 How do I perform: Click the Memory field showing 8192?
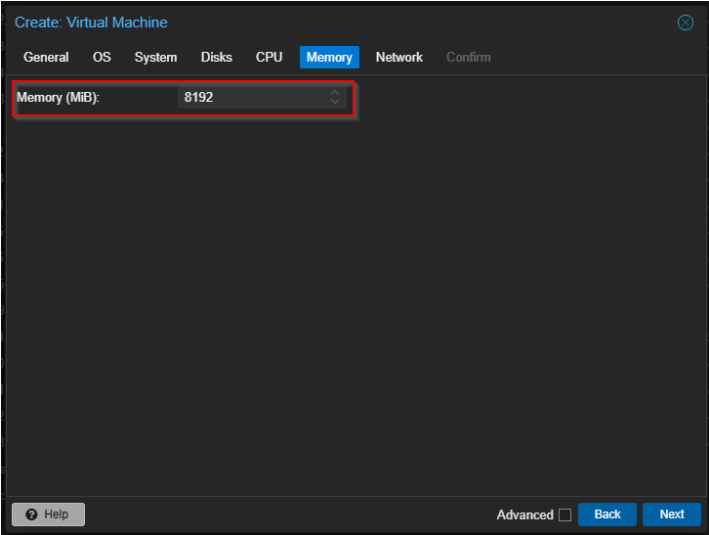click(250, 98)
